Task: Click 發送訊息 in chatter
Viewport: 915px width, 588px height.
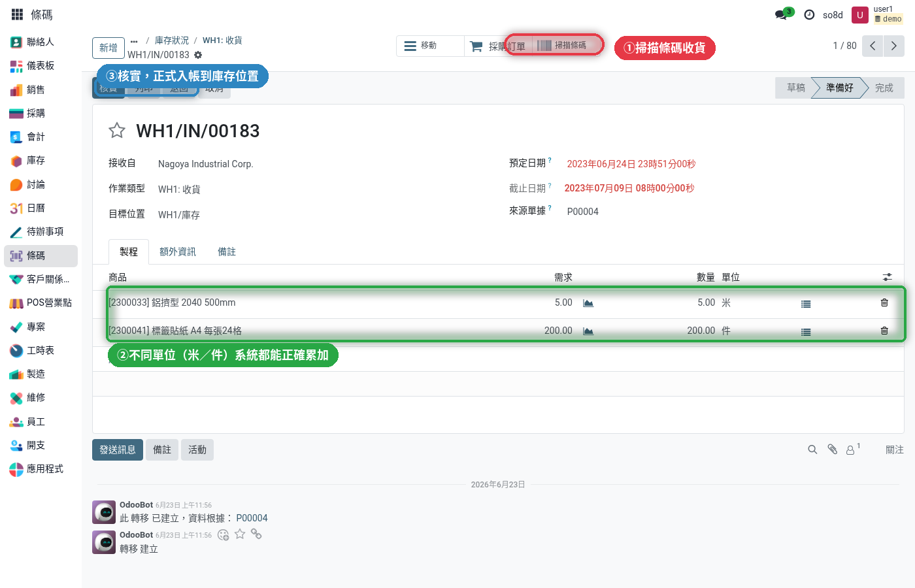Action: tap(118, 449)
